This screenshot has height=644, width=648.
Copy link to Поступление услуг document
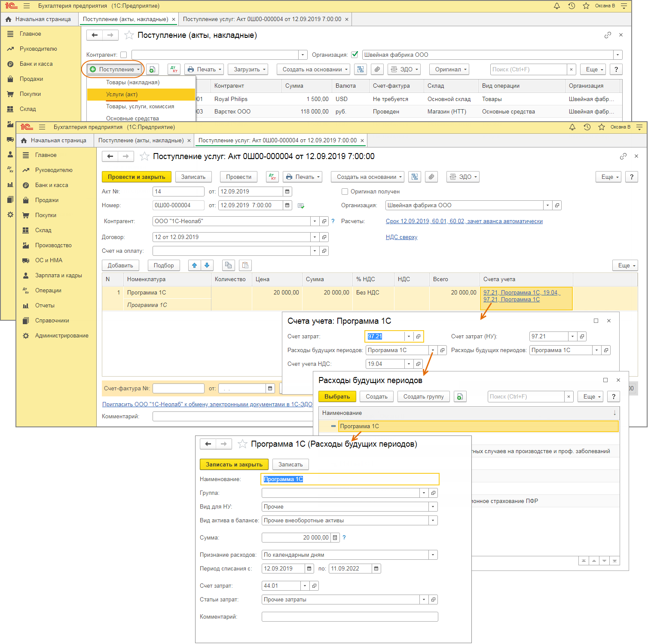623,156
